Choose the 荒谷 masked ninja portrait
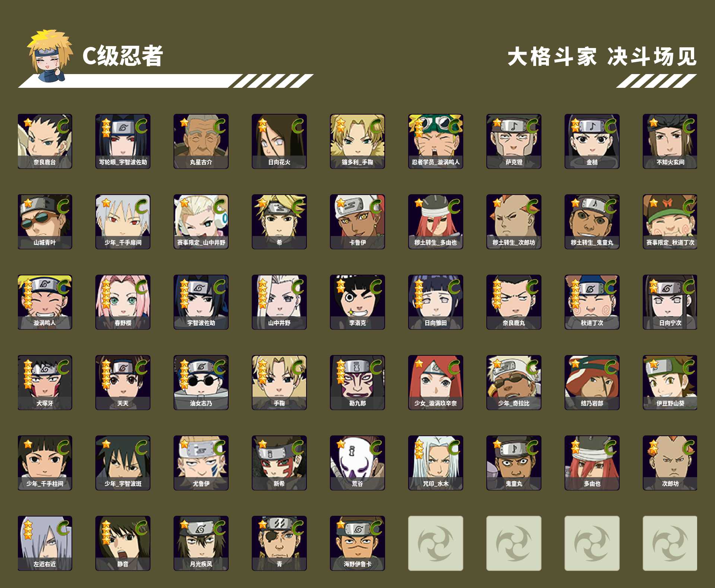This screenshot has width=715, height=588. click(357, 463)
